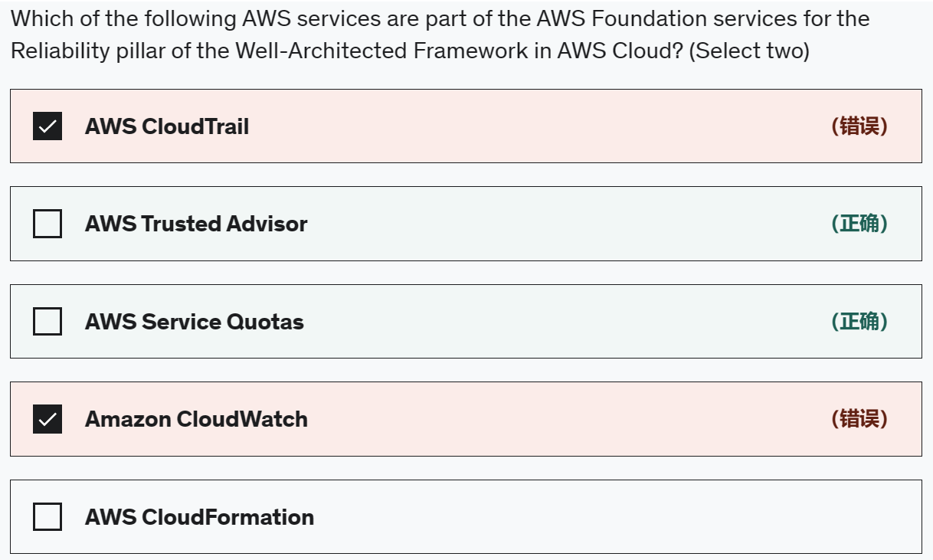Click the 错误 marker on the CloudWatch row
The width and height of the screenshot is (933, 560).
coord(859,419)
